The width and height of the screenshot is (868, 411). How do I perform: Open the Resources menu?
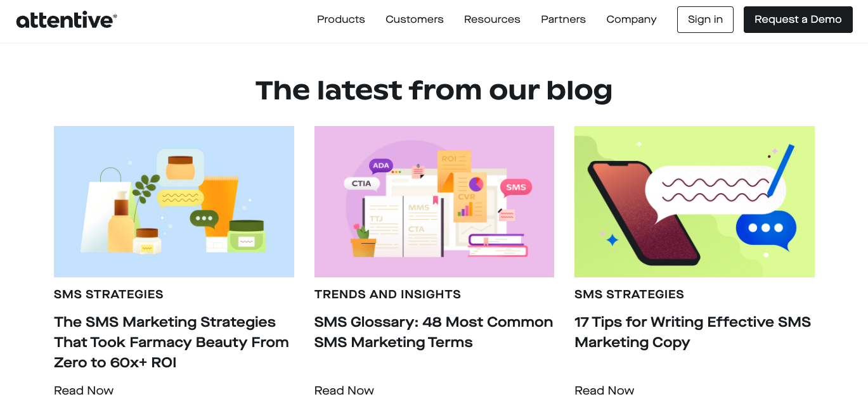click(x=492, y=20)
